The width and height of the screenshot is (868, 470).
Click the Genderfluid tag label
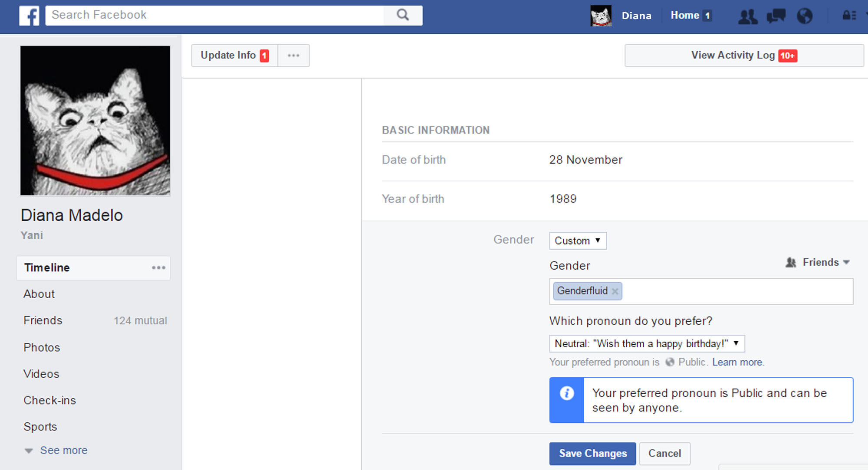(582, 291)
